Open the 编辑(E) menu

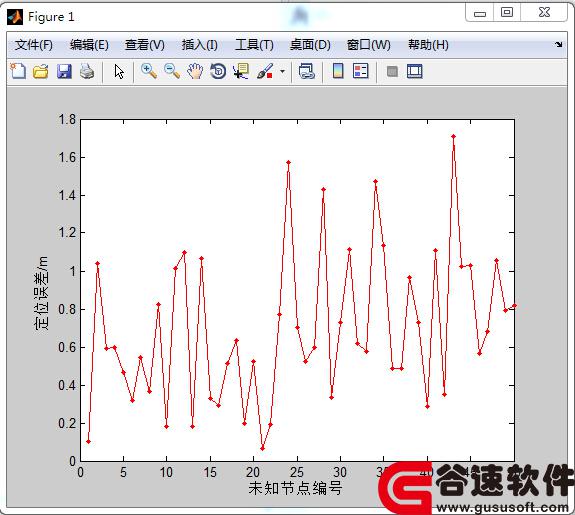click(x=89, y=45)
